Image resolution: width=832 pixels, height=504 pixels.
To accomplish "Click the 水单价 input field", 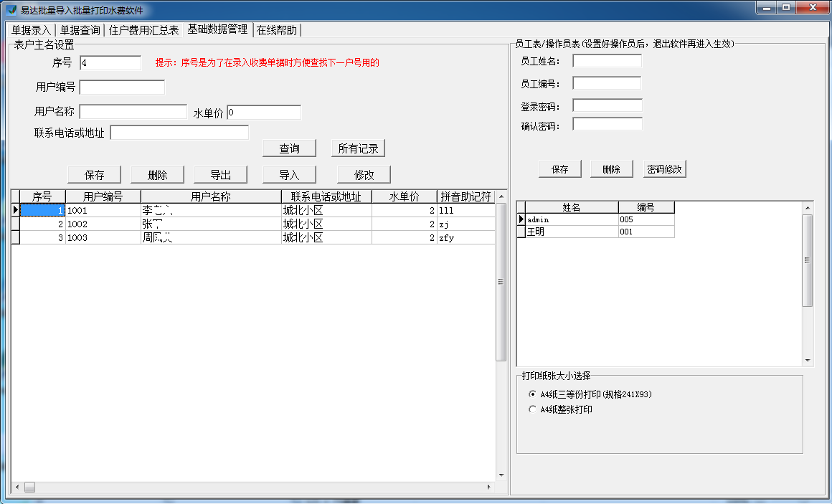I will pyautogui.click(x=264, y=113).
